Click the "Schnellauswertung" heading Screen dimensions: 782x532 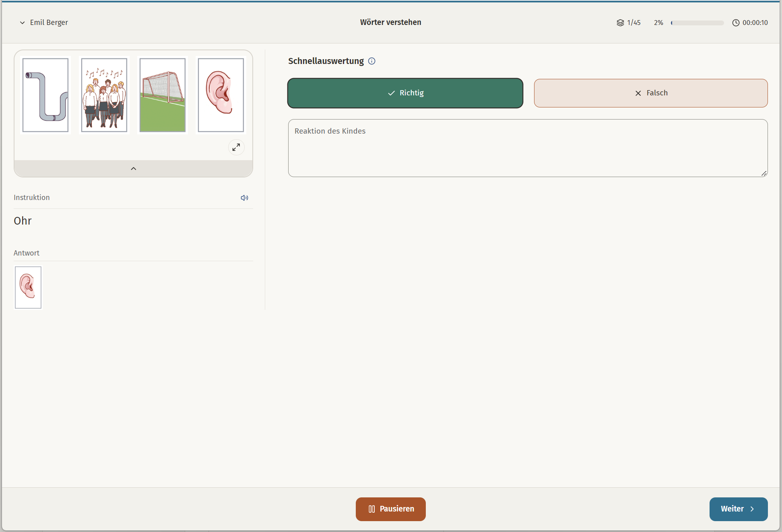tap(326, 61)
